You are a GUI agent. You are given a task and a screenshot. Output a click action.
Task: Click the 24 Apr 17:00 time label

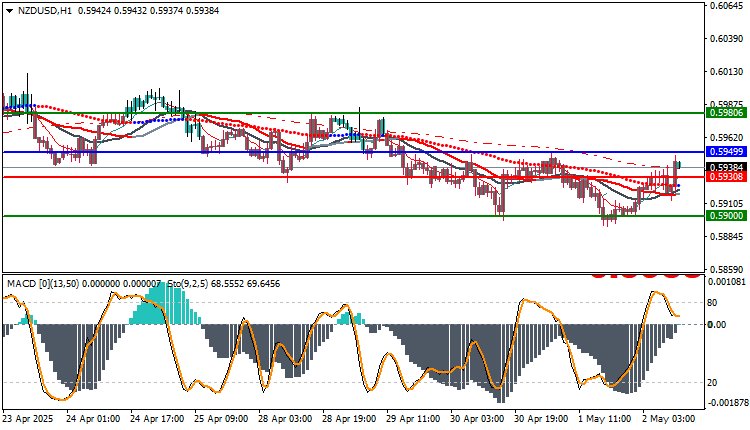coord(157,419)
